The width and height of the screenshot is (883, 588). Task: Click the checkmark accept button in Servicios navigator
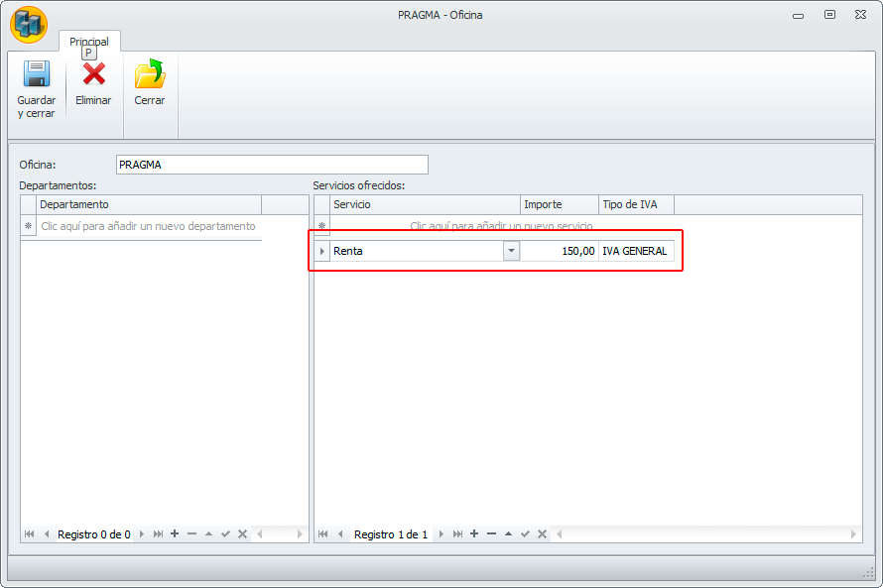point(526,534)
